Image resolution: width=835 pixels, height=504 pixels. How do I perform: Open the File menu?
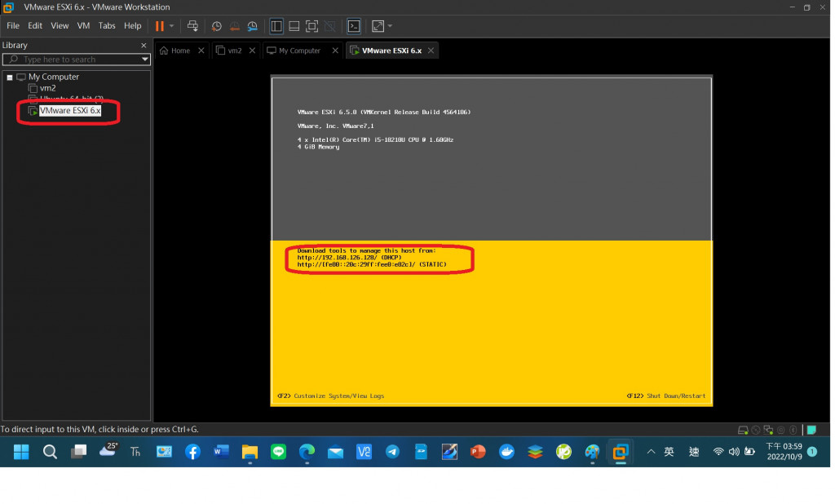[13, 25]
